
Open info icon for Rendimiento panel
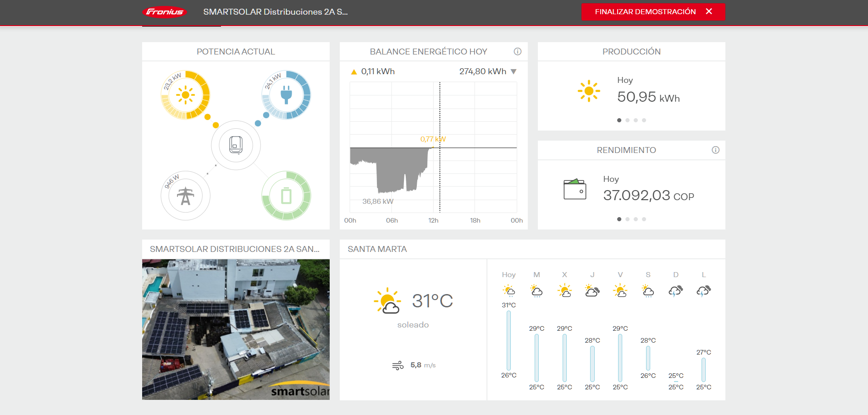(x=715, y=150)
